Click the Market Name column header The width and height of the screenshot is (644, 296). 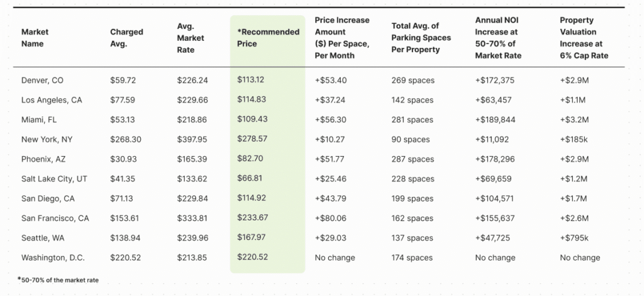(x=35, y=38)
